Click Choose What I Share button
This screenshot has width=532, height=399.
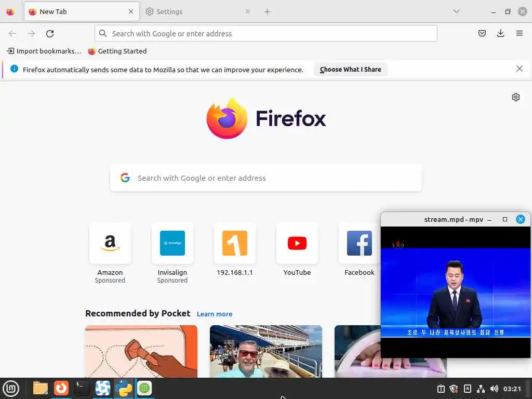351,70
